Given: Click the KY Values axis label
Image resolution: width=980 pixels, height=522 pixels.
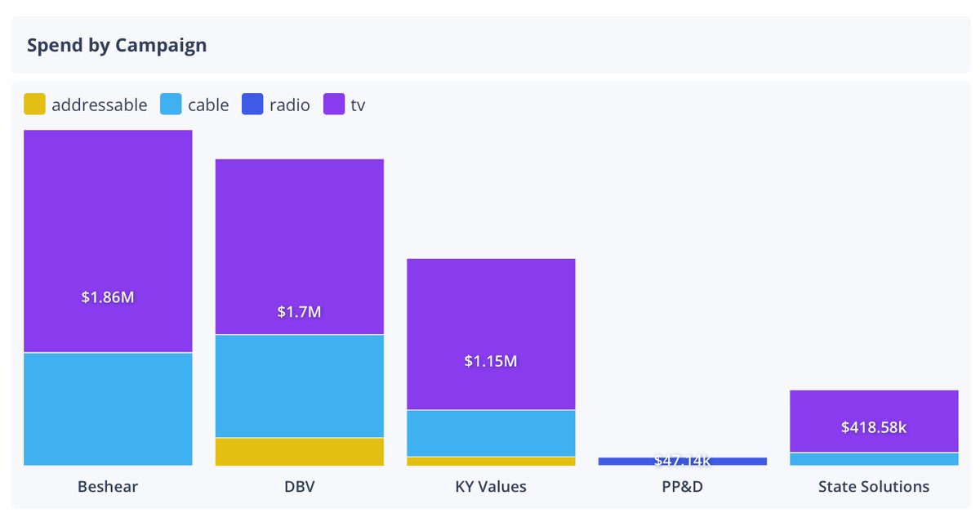Looking at the screenshot, I should point(491,485).
